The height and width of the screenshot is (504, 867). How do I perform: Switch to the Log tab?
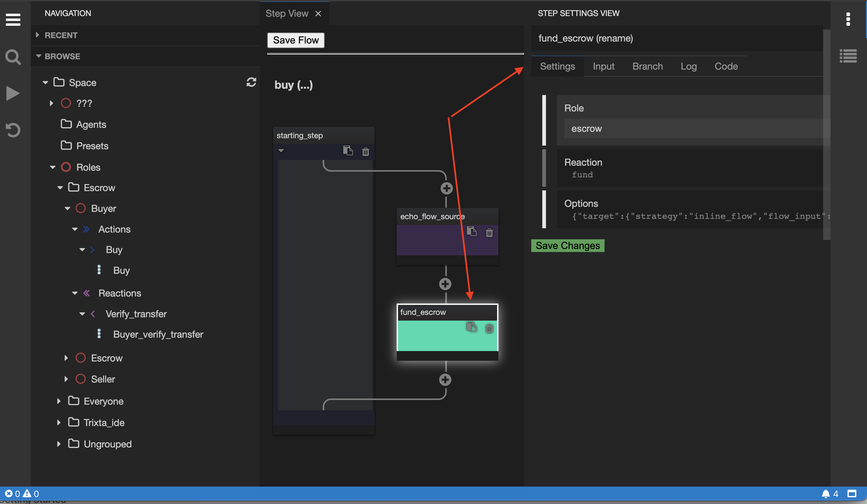click(689, 66)
